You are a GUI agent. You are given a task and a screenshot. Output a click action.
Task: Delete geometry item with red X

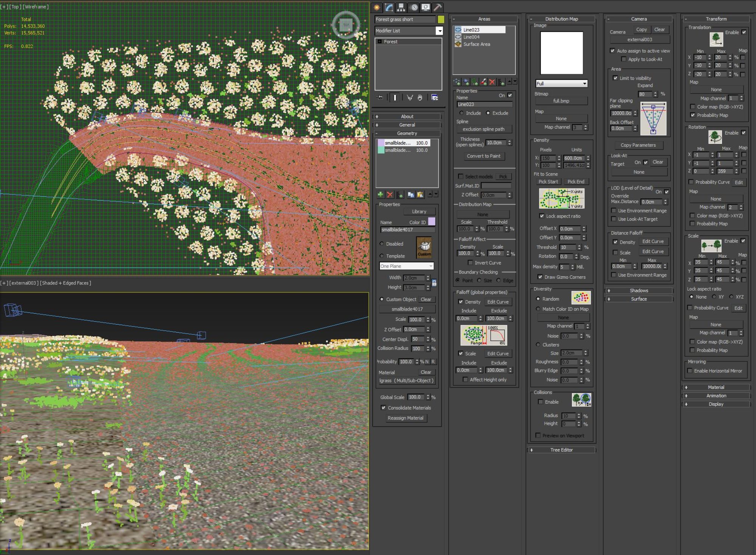click(x=390, y=194)
